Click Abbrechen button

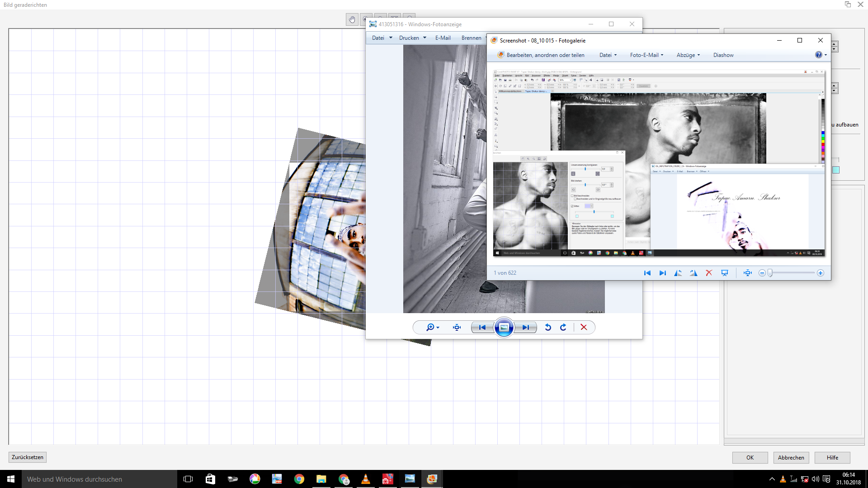pyautogui.click(x=791, y=458)
